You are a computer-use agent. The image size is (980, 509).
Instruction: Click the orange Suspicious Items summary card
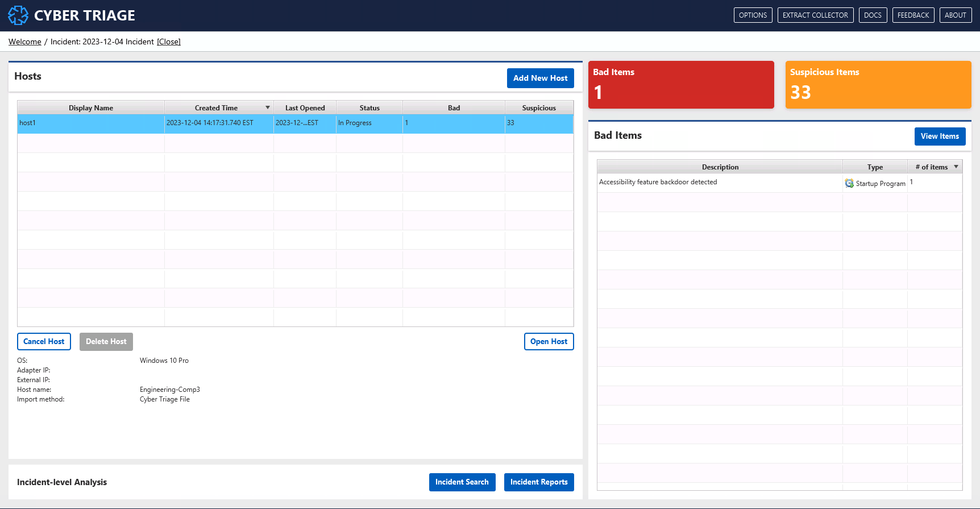[878, 85]
